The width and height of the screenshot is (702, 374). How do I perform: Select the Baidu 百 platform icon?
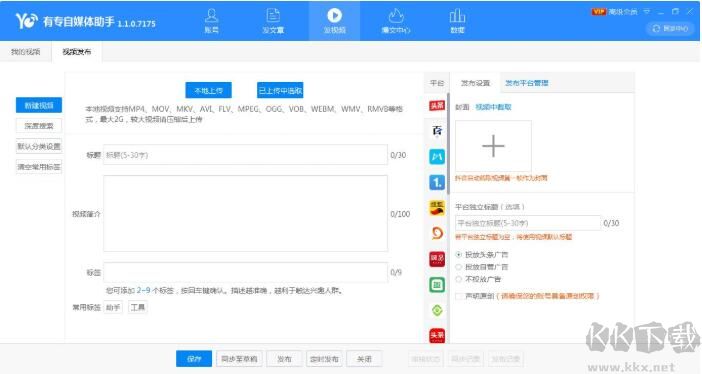click(437, 131)
